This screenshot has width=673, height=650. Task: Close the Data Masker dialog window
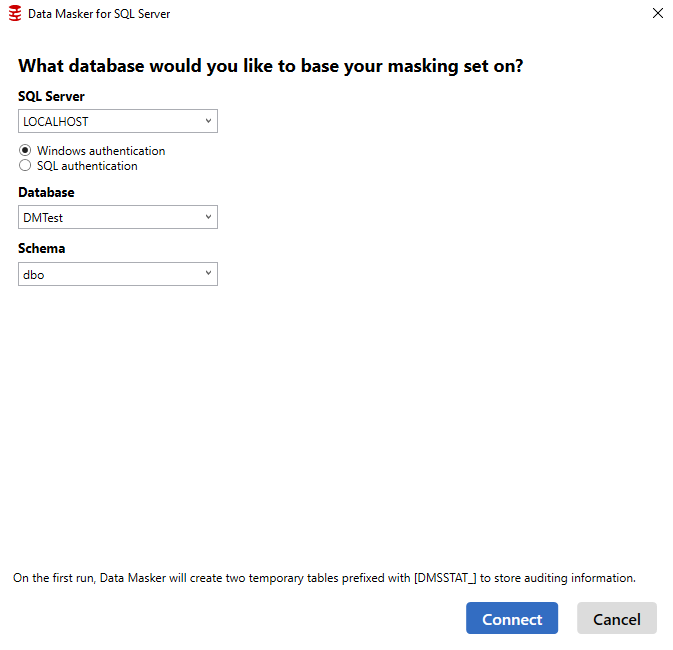[x=657, y=13]
